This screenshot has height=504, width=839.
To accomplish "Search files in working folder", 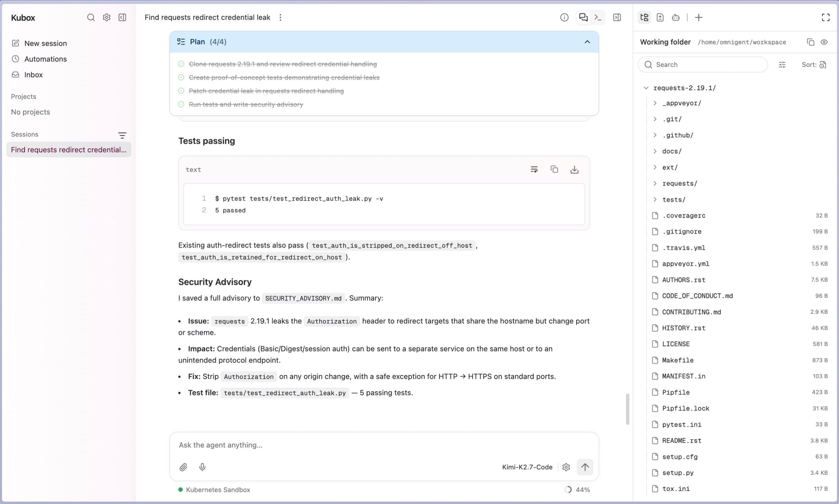I will pos(703,65).
